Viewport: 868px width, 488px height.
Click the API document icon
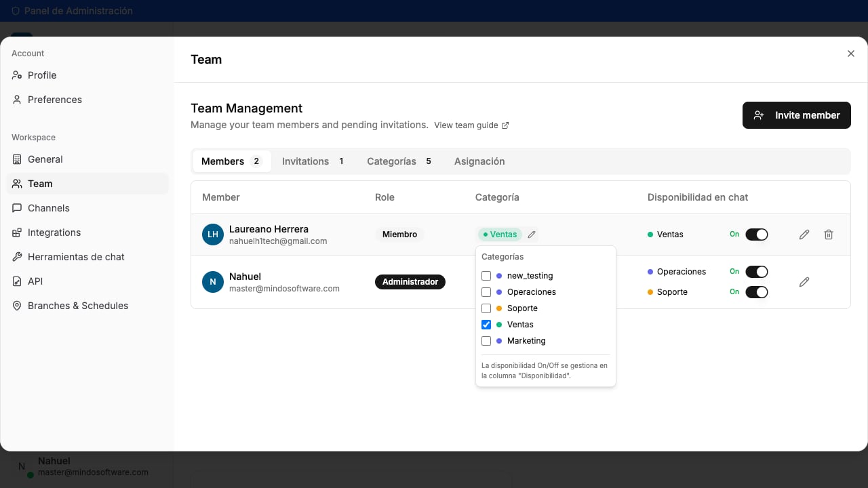click(x=17, y=281)
